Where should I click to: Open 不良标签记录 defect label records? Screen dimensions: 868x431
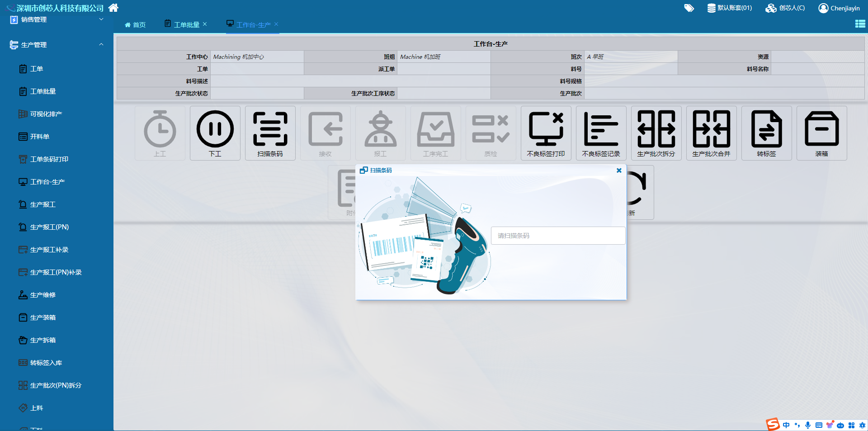(601, 133)
